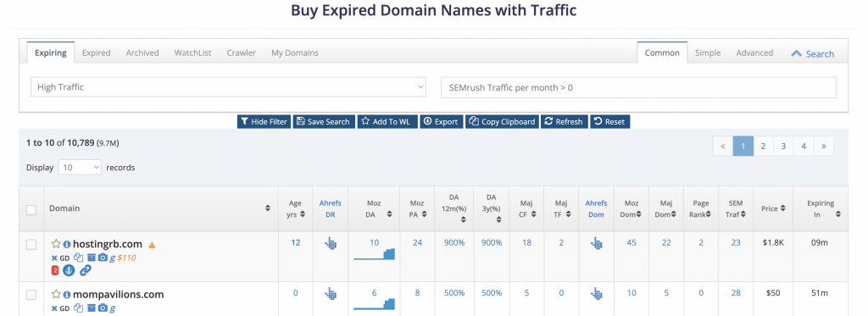The width and height of the screenshot is (868, 316).
Task: Click Ahrefs Dom icon for hostingrb.com
Action: click(x=596, y=243)
